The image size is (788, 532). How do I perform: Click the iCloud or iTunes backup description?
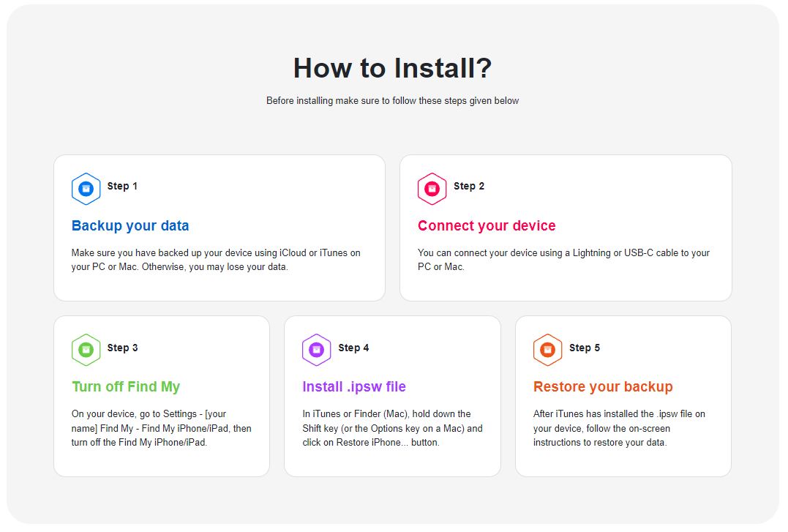click(x=216, y=260)
